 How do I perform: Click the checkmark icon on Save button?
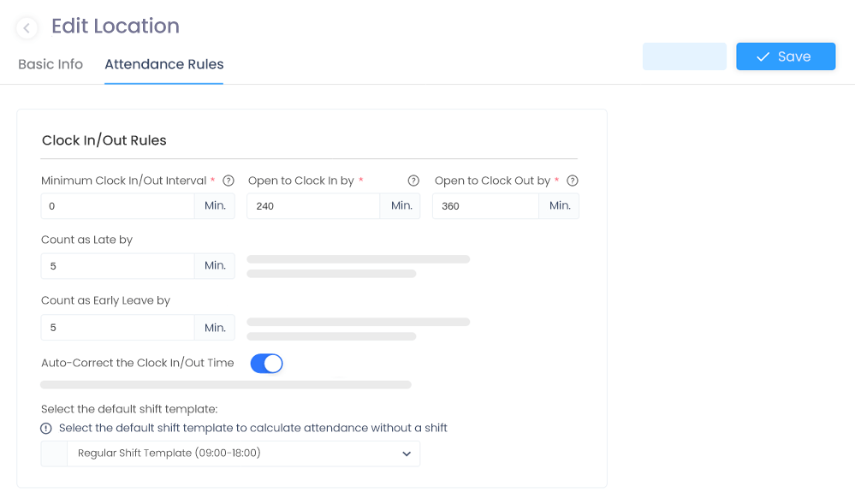(763, 56)
